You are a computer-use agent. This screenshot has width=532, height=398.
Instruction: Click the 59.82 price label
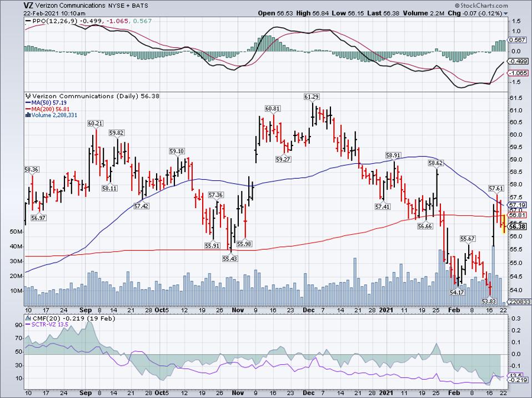[117, 133]
